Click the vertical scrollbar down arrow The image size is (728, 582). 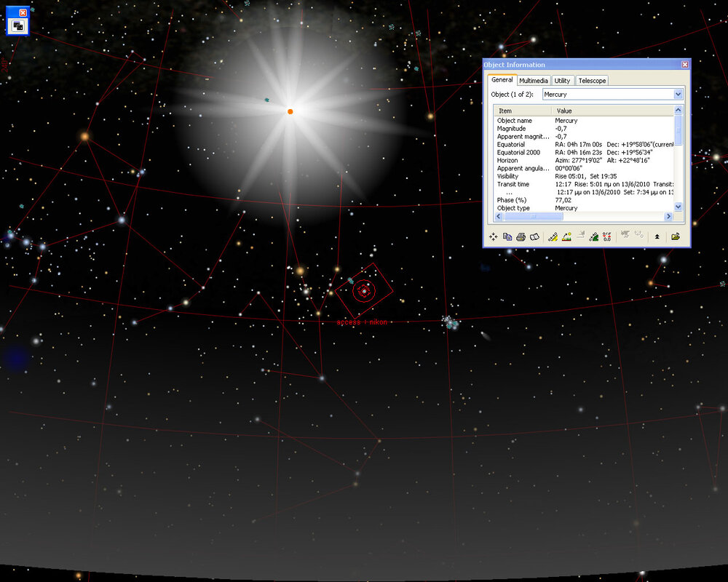click(678, 207)
